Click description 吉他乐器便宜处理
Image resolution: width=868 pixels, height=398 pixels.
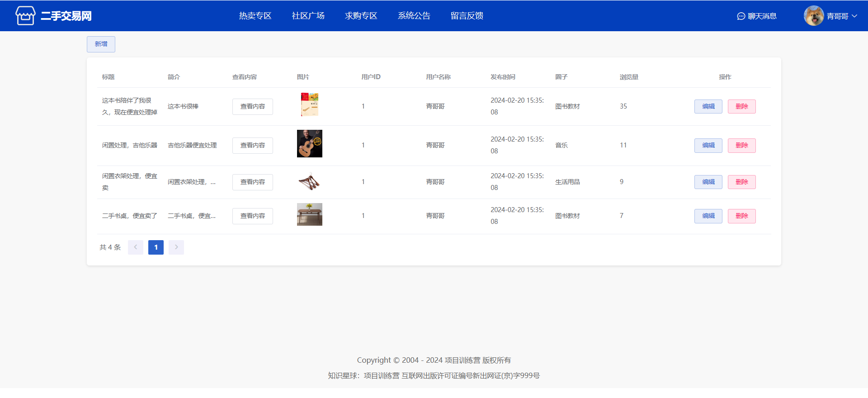point(192,146)
